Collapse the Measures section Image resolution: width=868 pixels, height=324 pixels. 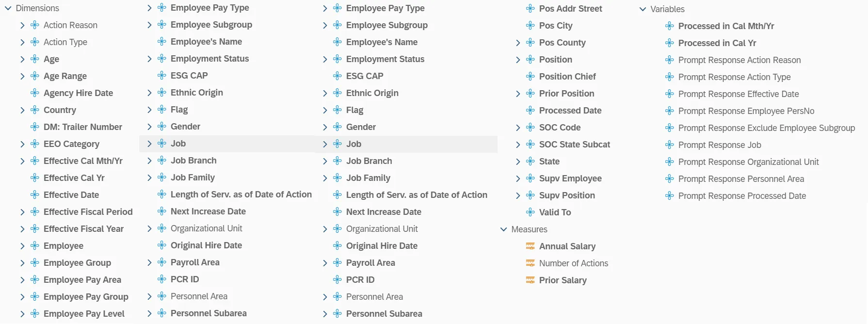click(503, 229)
